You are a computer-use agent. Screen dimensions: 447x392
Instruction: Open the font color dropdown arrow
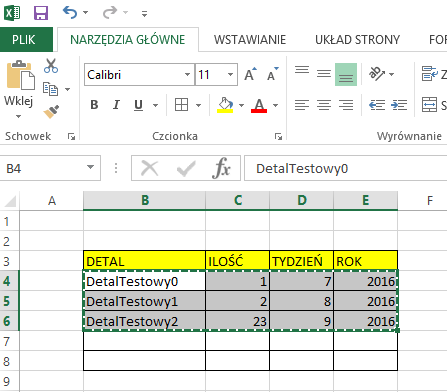tap(275, 105)
